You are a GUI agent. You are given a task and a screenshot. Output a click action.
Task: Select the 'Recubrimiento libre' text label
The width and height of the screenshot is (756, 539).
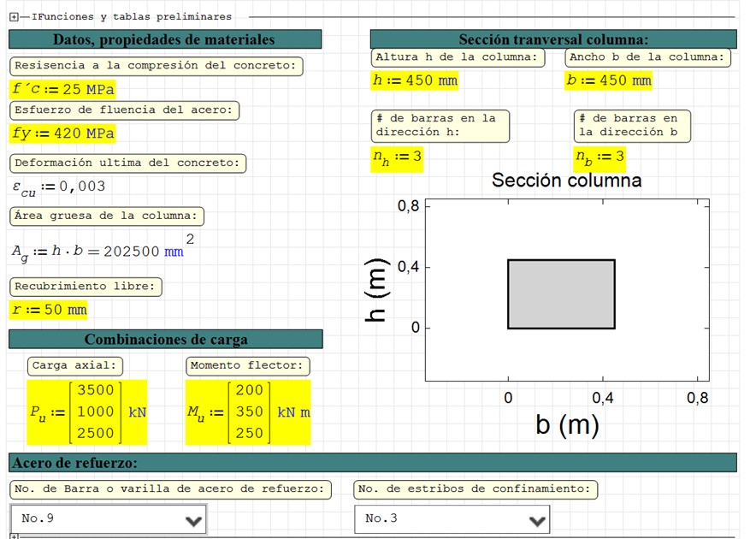click(86, 287)
